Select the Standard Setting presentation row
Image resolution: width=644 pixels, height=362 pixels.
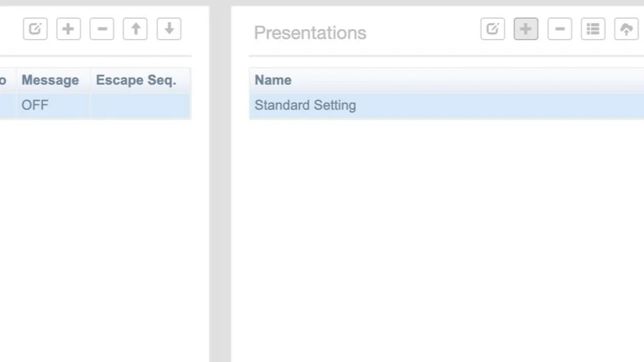pos(305,105)
